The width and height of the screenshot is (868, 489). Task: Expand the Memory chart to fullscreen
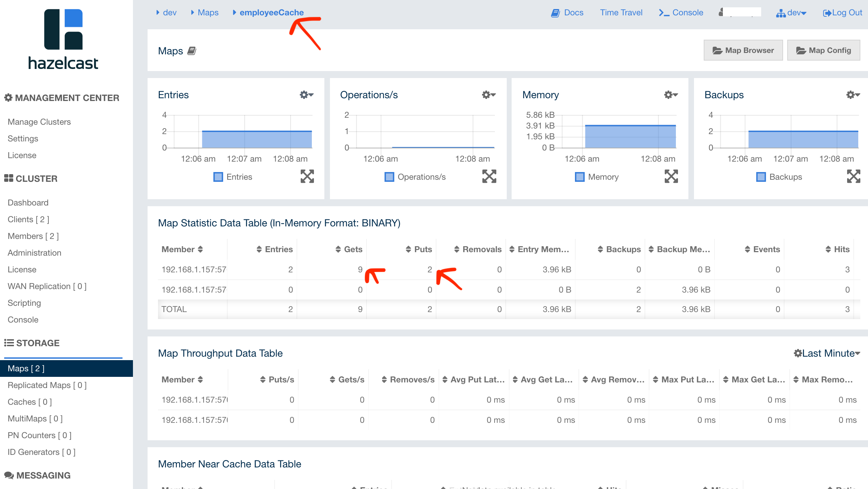pos(671,176)
